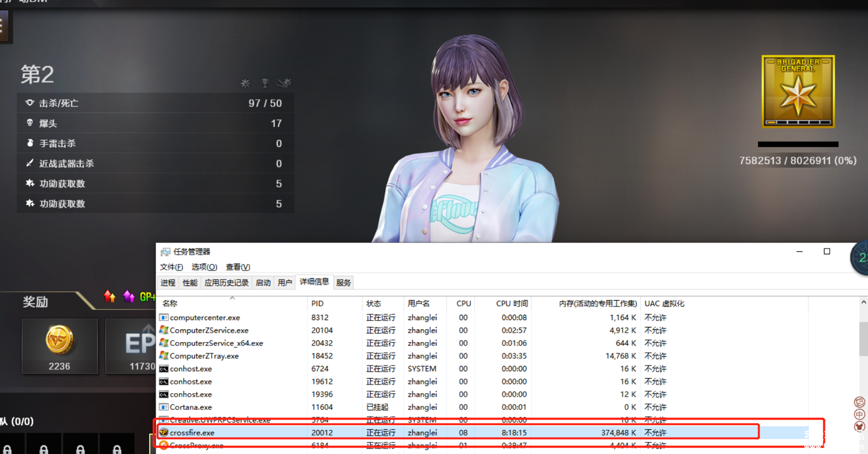The image size is (868, 454).
Task: Click the conhost.exe PID cell 6724
Action: 320,368
